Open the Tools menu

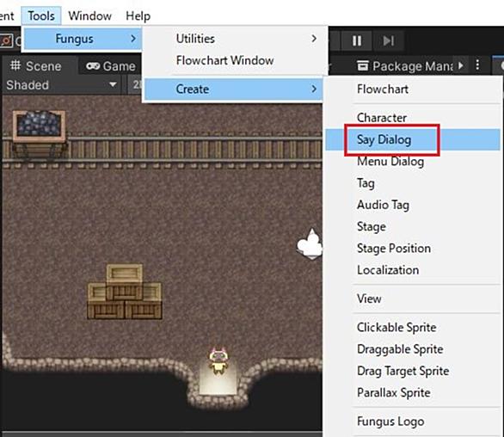41,15
